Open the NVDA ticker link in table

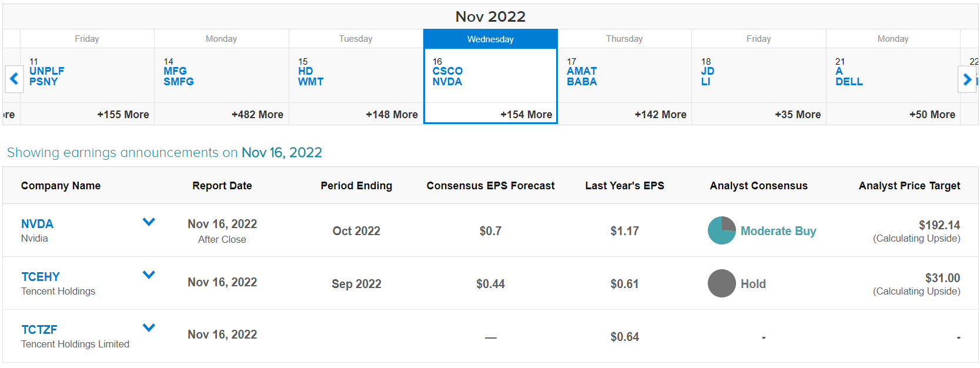37,224
